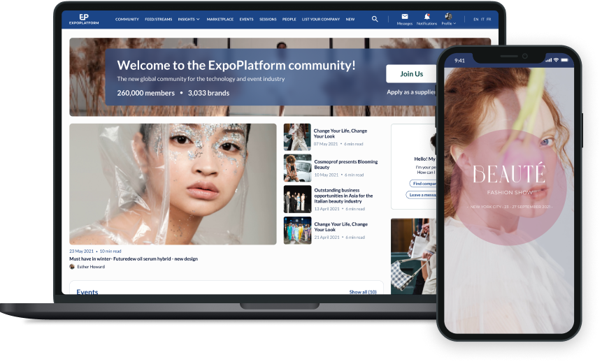Expand the Insights menu dropdown
Screen dimensions: 602x364
click(x=189, y=19)
